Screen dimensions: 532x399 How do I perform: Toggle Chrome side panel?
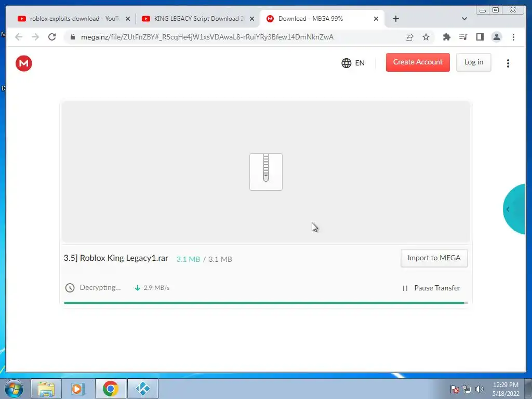(480, 37)
